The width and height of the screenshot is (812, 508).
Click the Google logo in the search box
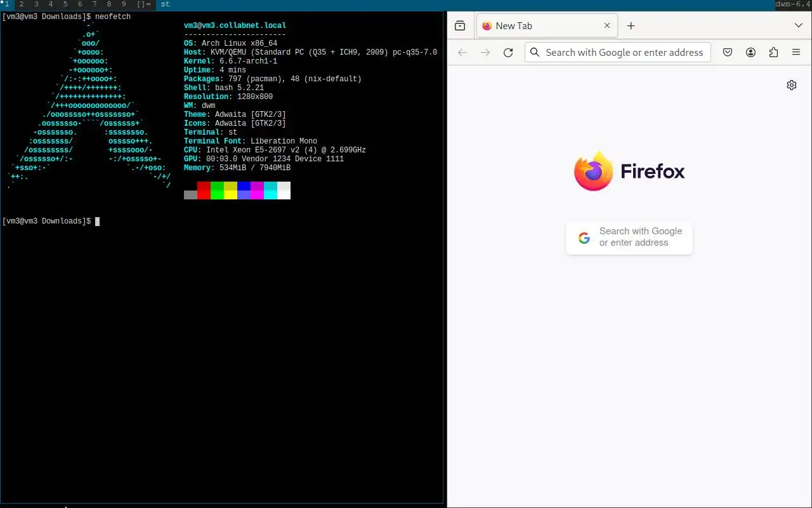coord(584,237)
